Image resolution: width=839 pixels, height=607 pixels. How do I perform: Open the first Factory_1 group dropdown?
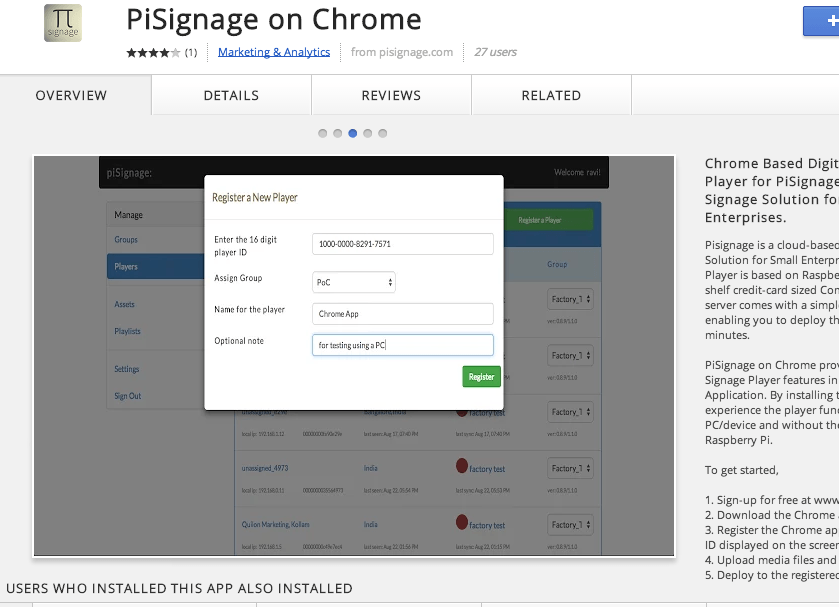click(572, 299)
